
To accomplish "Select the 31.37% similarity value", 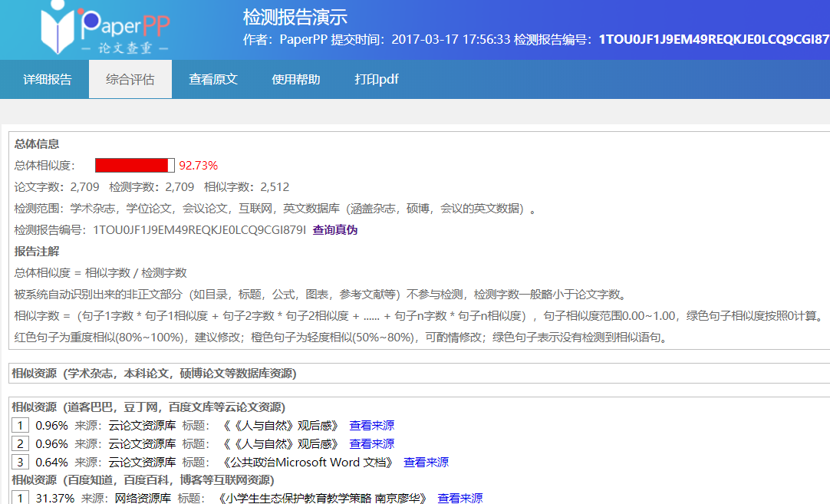I will click(55, 498).
